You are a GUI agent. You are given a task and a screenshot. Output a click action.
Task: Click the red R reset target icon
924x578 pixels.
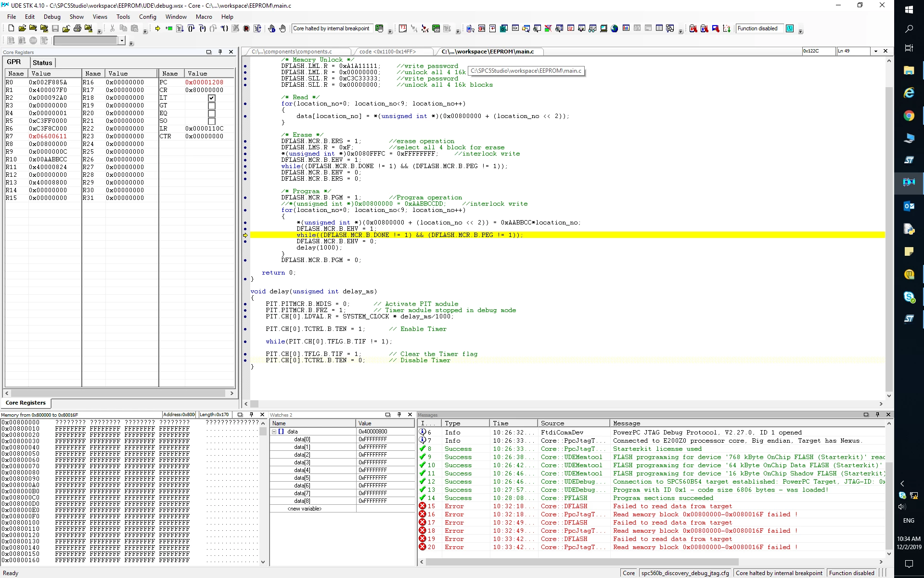[246, 28]
